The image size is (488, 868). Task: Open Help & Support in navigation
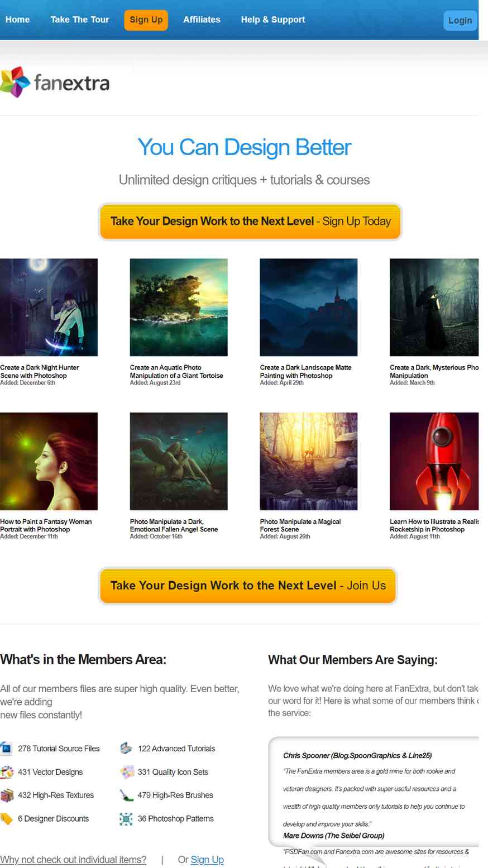[x=273, y=20]
